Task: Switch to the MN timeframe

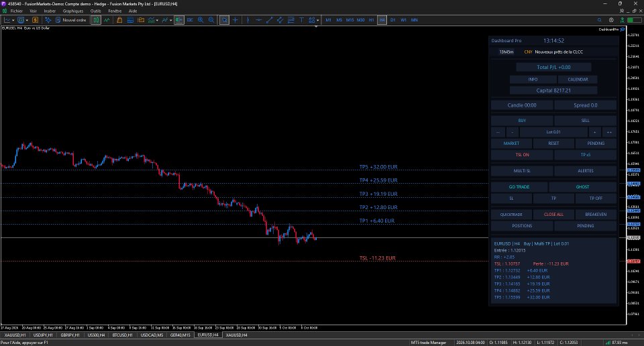Action: tap(415, 19)
